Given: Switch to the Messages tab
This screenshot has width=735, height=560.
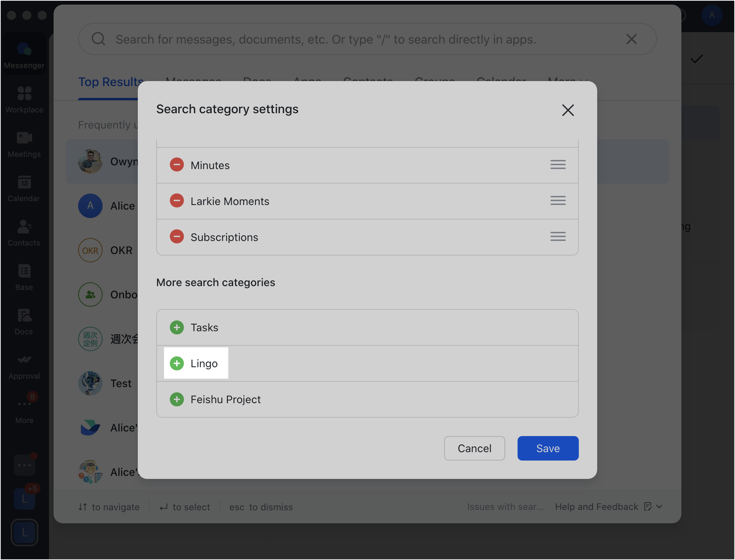Looking at the screenshot, I should pos(193,81).
